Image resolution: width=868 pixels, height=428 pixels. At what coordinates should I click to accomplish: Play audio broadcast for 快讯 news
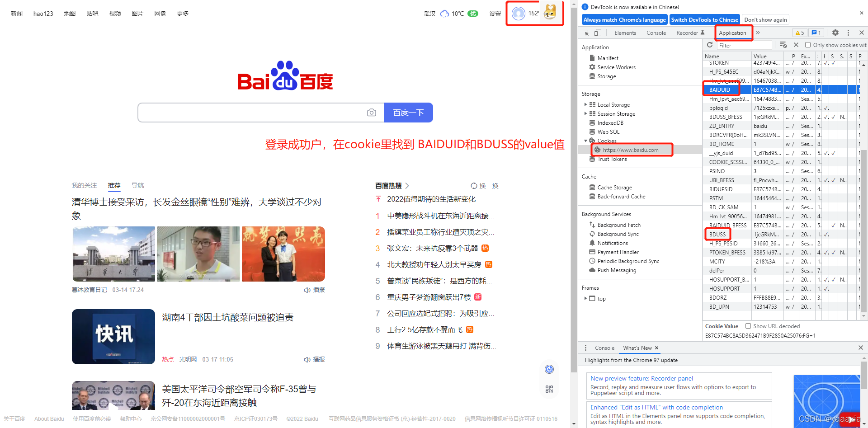click(x=314, y=359)
